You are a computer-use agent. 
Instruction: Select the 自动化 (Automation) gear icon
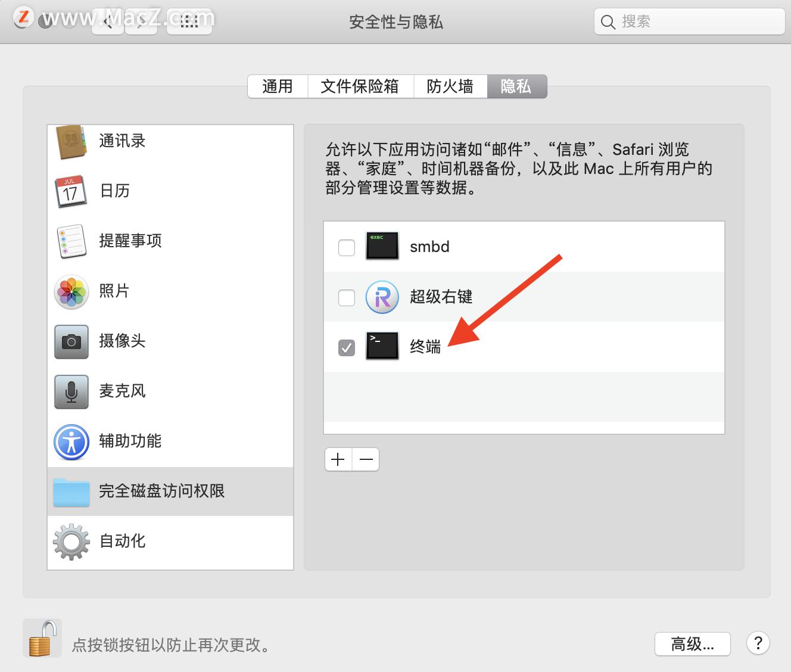tap(71, 542)
